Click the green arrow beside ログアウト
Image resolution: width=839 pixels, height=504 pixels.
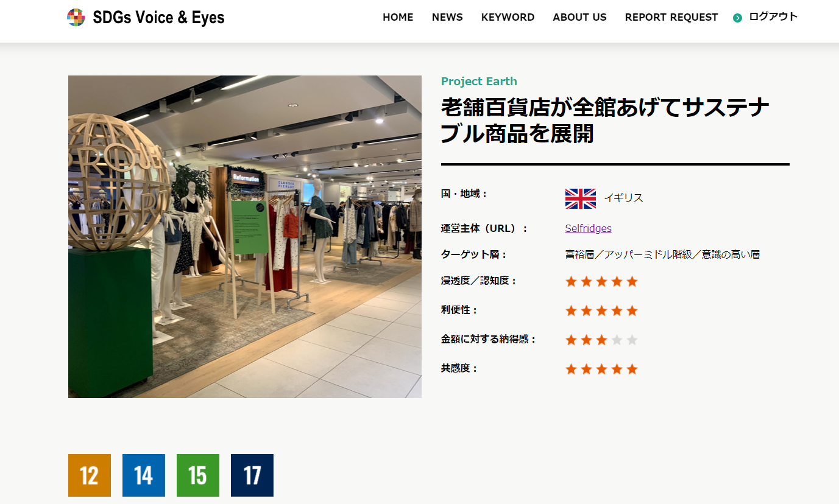tap(737, 18)
